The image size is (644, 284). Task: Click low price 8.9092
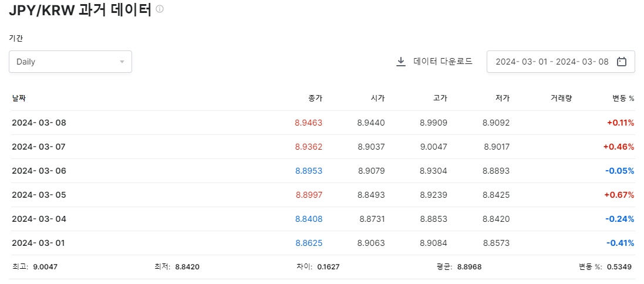pos(496,122)
